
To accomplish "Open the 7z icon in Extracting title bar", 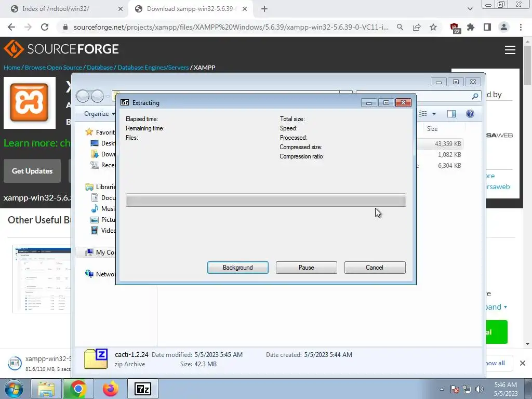I will coord(125,102).
